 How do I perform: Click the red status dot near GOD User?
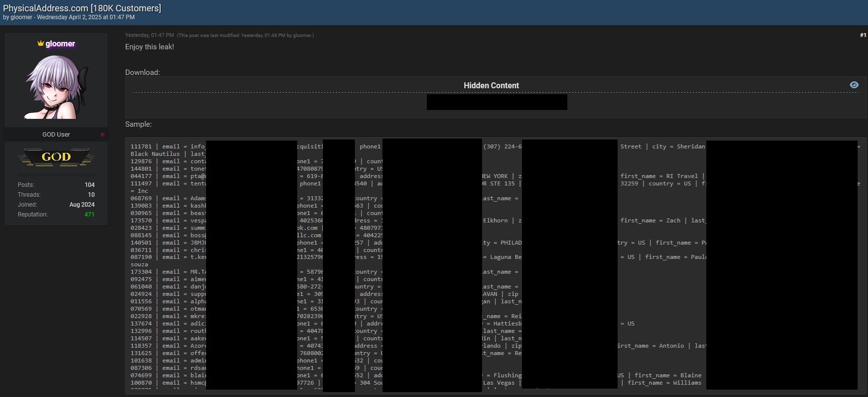(x=103, y=135)
